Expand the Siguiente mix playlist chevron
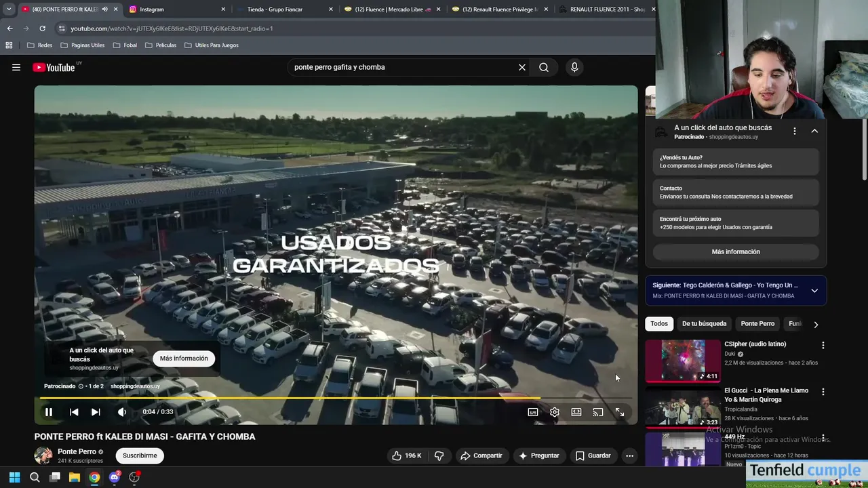 pyautogui.click(x=814, y=290)
